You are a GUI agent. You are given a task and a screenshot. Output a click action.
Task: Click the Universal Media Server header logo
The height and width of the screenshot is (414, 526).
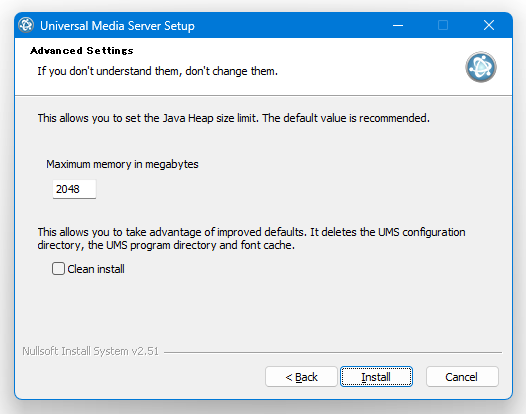(481, 67)
